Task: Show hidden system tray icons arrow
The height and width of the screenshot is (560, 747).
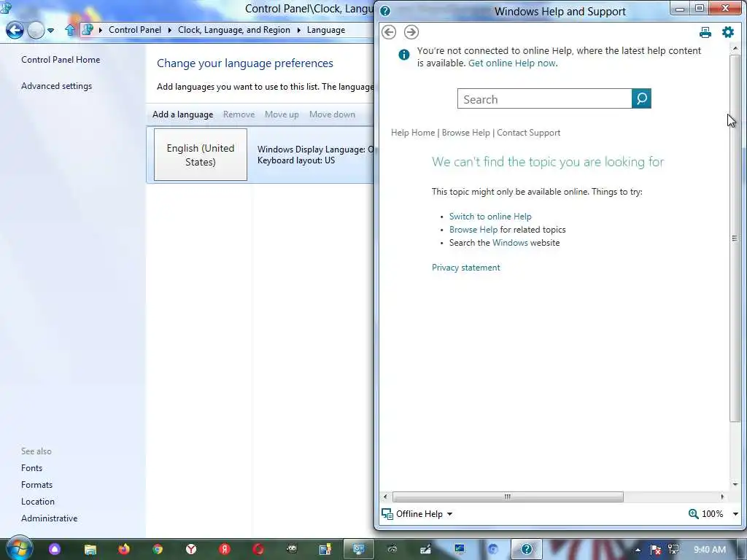Action: pyautogui.click(x=638, y=550)
